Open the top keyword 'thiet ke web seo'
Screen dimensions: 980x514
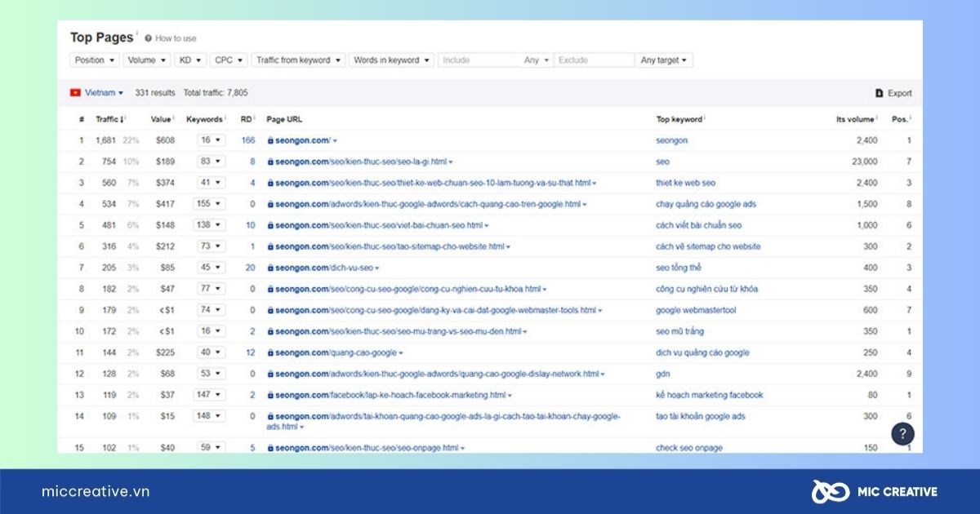[x=686, y=183]
